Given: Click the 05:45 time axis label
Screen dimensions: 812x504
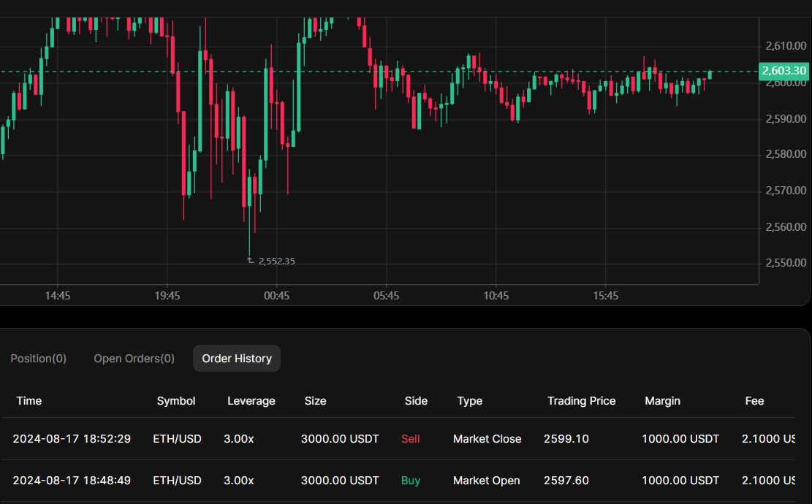Looking at the screenshot, I should tap(387, 296).
